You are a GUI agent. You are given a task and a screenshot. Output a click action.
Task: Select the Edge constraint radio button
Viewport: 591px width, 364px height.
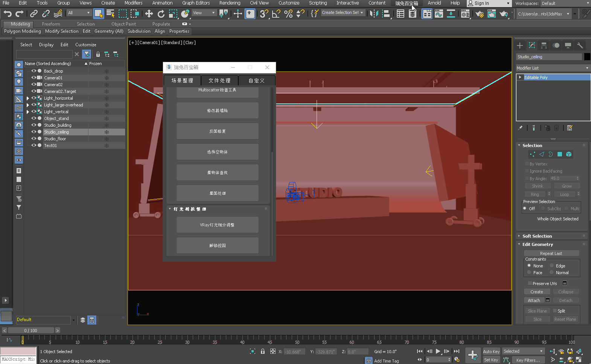pyautogui.click(x=552, y=266)
